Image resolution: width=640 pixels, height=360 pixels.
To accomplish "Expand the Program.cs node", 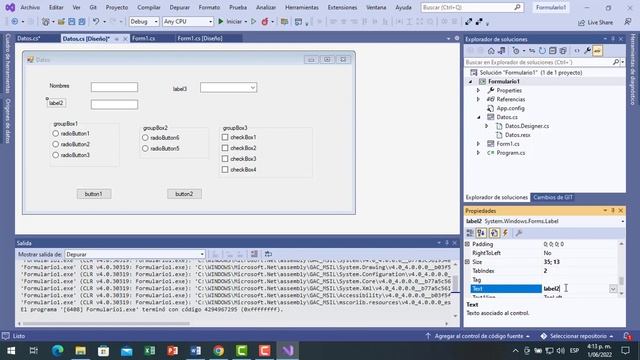I will point(478,153).
